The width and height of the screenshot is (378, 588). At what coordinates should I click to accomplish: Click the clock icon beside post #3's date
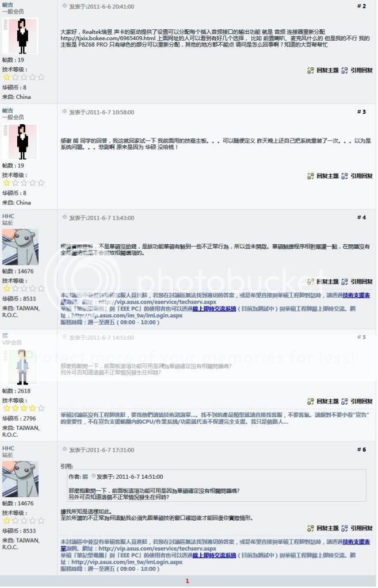(x=64, y=112)
